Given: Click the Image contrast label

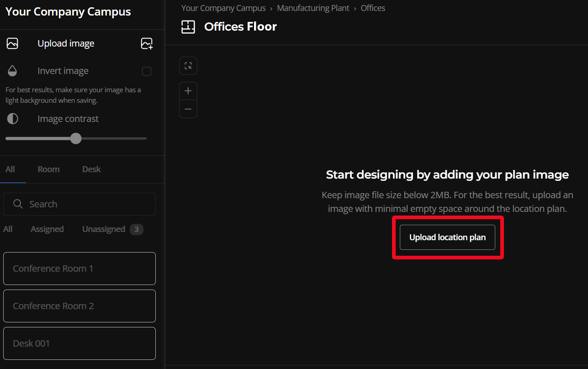Looking at the screenshot, I should 68,119.
